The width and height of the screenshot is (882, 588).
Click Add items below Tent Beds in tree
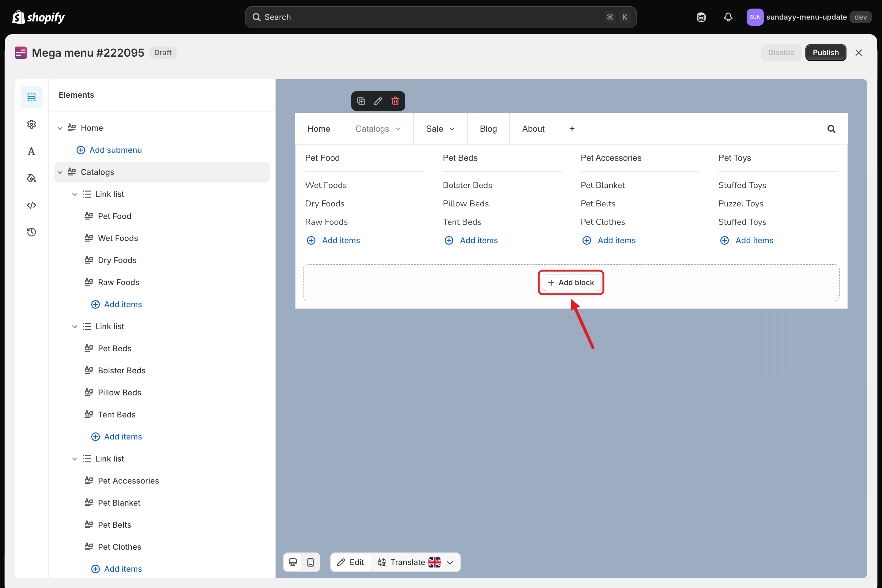coord(117,437)
